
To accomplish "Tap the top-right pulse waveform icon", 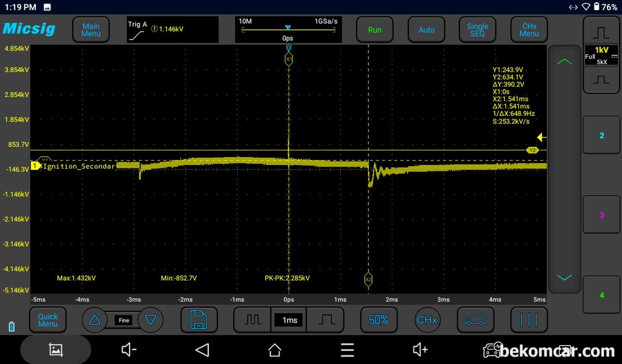I will pos(601,32).
